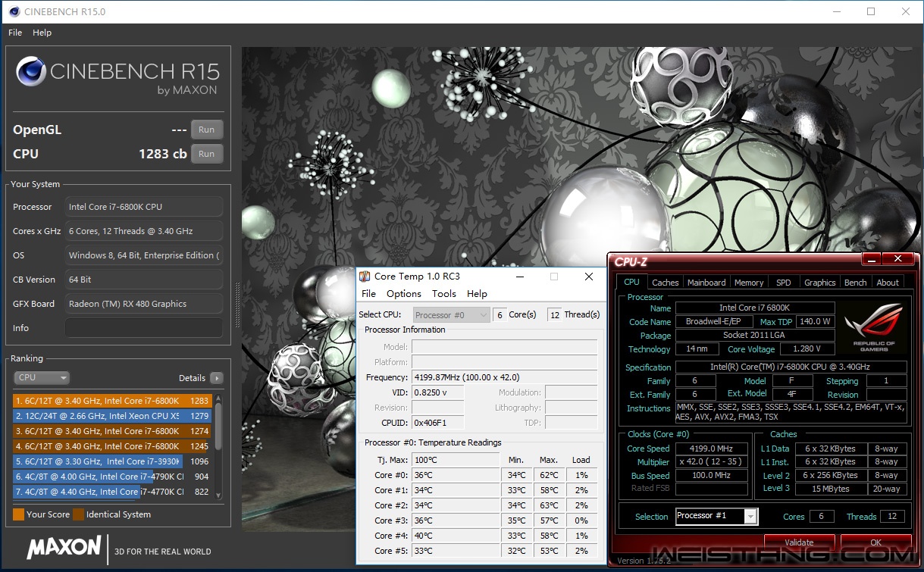This screenshot has height=572, width=924.
Task: Select ranking row 1 scoring 1283
Action: 113,401
